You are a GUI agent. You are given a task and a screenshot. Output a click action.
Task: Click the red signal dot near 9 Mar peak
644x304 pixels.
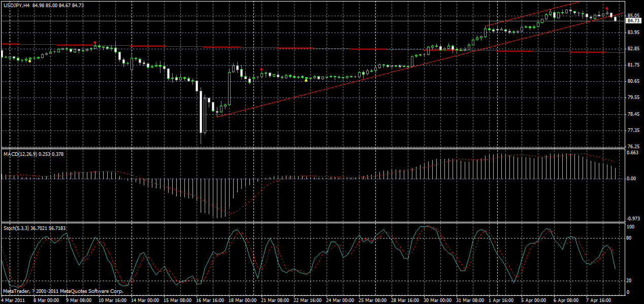95,42
